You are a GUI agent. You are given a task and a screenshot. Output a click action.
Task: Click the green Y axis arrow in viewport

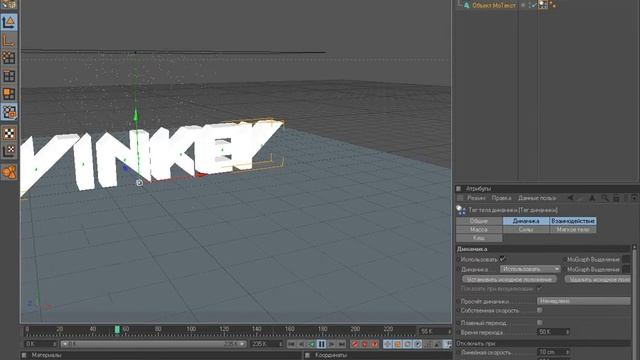pos(136,114)
